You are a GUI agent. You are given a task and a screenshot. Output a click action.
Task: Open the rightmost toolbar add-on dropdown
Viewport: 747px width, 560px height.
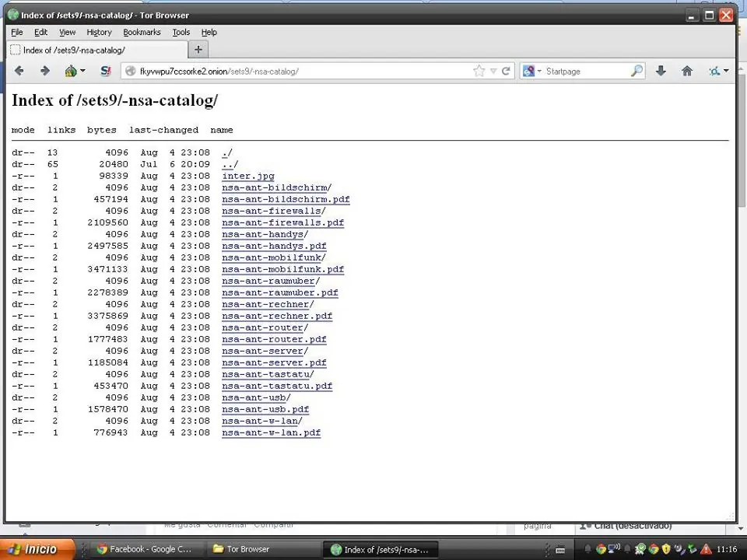(718, 71)
